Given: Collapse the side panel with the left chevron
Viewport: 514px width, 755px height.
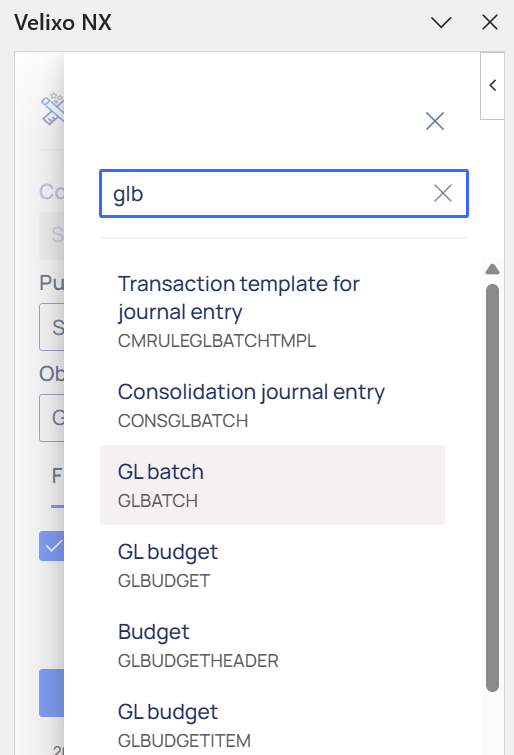Looking at the screenshot, I should (x=492, y=86).
